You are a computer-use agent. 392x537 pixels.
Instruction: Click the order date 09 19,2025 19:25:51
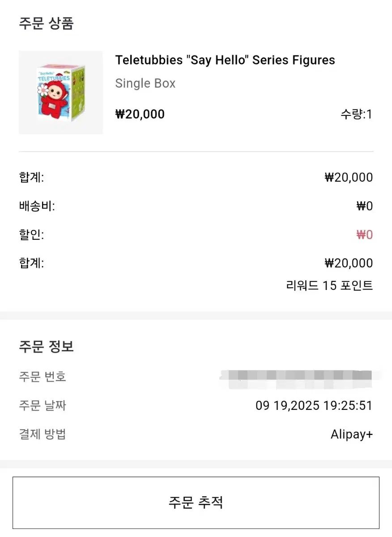pos(314,406)
